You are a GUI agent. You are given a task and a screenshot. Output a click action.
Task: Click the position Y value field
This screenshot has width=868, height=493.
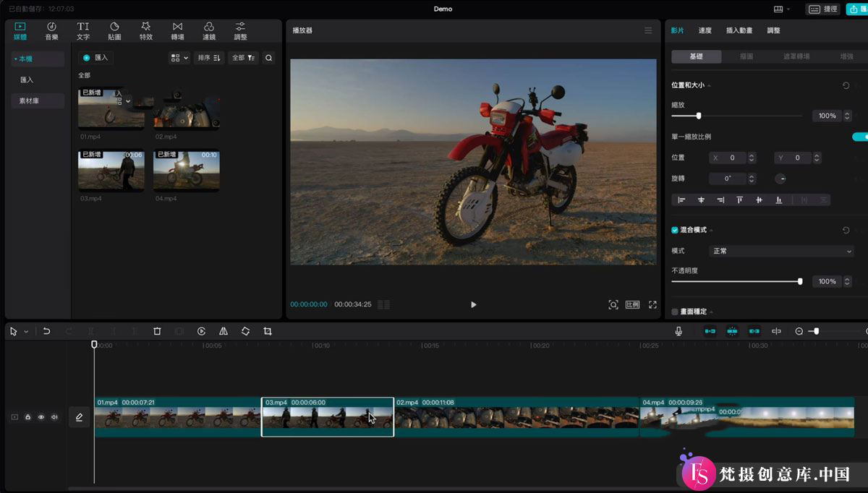point(798,158)
